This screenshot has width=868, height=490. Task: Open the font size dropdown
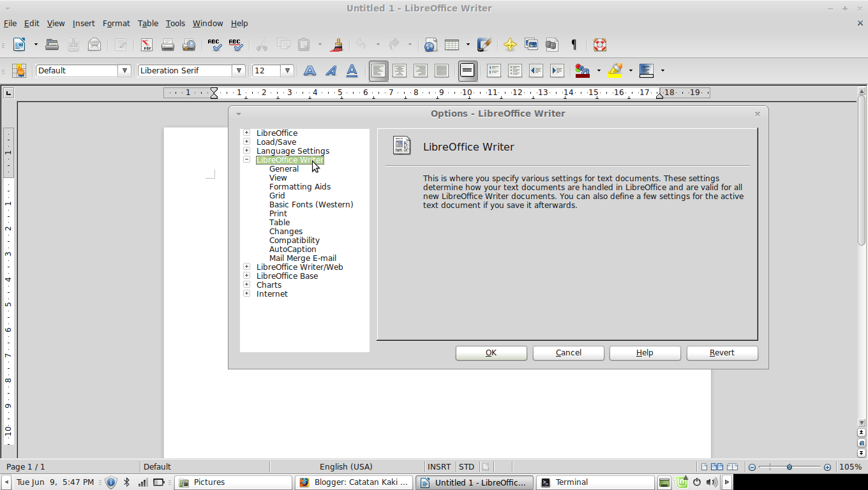point(287,70)
